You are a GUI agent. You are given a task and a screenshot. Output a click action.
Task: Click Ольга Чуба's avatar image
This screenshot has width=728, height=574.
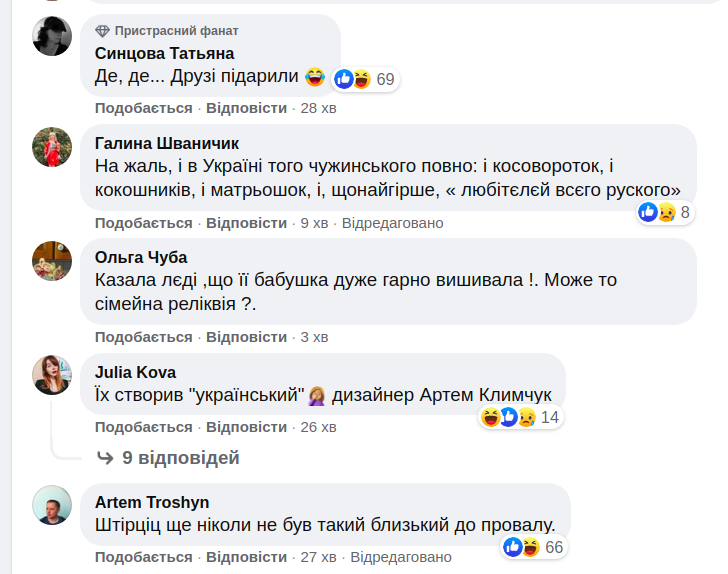(x=52, y=261)
